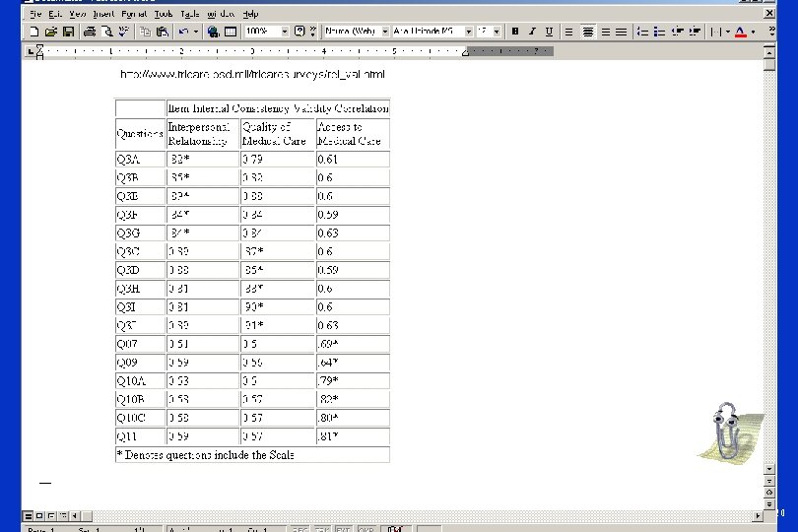Open the Format menu
Image resolution: width=798 pixels, height=532 pixels.
tap(134, 14)
